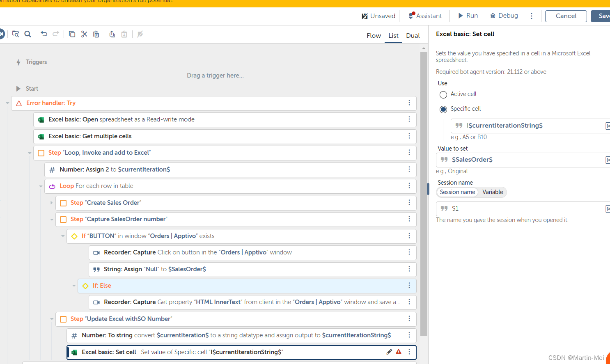Collapse the Error handler: Try block
This screenshot has width=610, height=364.
click(x=7, y=103)
